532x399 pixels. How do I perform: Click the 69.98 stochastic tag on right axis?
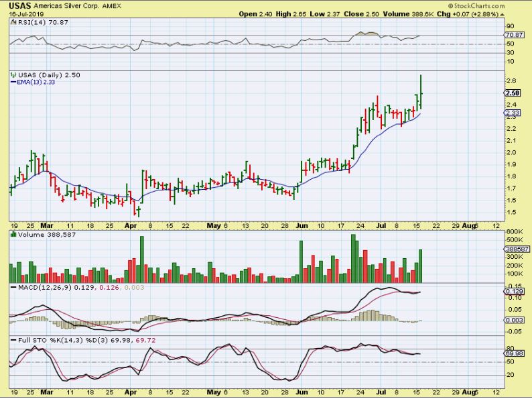coord(514,353)
